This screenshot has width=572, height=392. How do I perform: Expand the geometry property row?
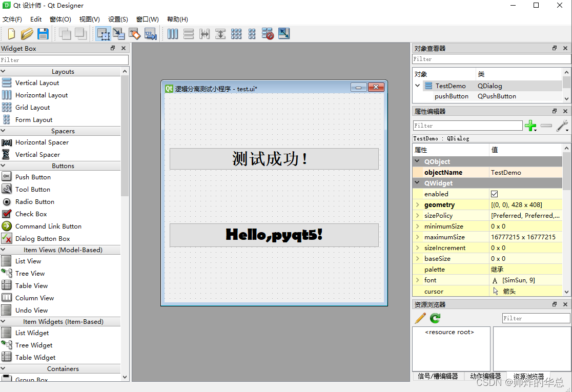point(419,204)
